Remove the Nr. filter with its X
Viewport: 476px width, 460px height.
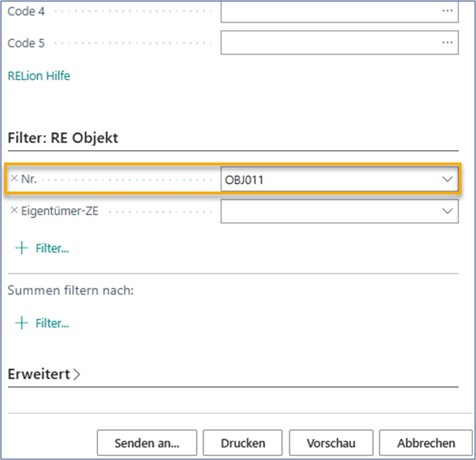click(x=15, y=179)
